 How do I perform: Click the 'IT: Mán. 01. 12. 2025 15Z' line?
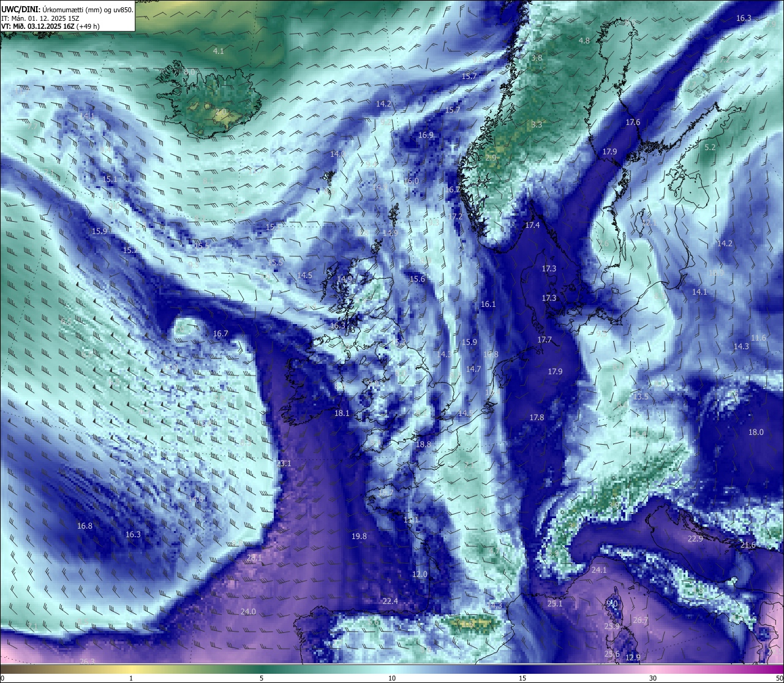[x=40, y=18]
